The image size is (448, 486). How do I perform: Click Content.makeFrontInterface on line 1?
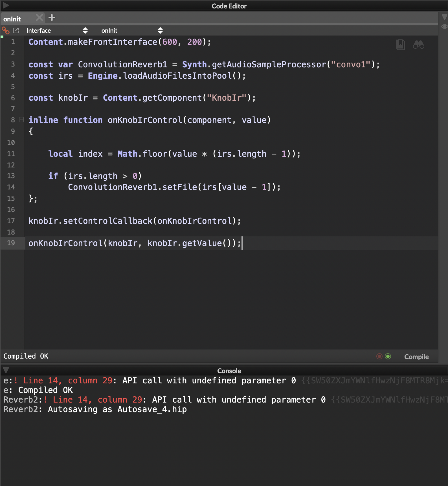[93, 42]
